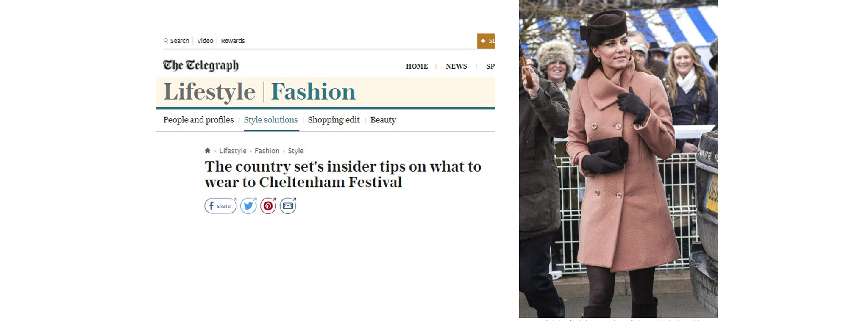Click the Fashion breadcrumb link
This screenshot has height=321, width=868.
coord(267,151)
